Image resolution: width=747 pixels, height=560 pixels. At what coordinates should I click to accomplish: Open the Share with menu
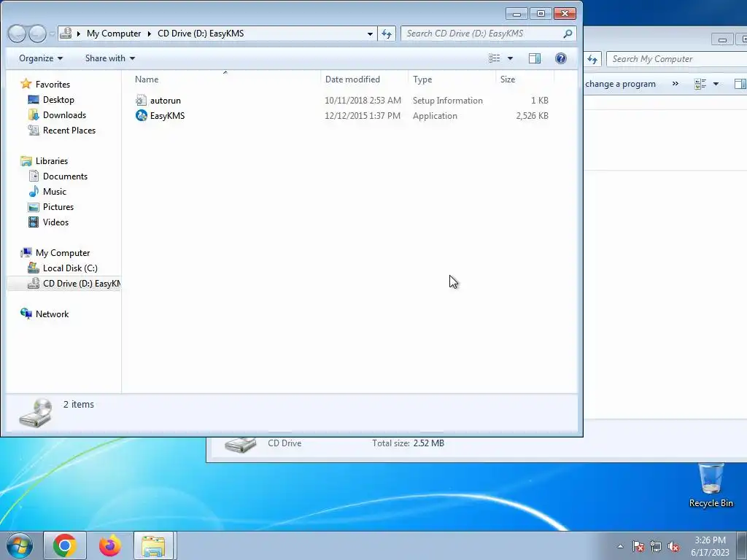coord(109,58)
